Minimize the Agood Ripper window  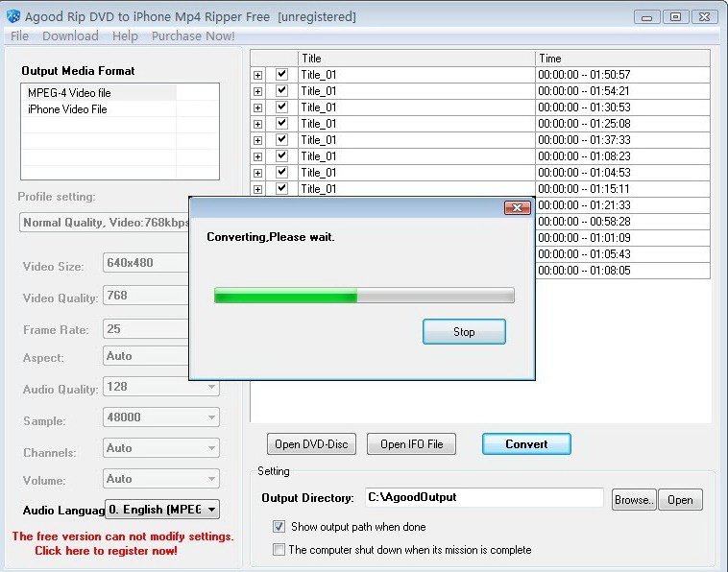(646, 17)
